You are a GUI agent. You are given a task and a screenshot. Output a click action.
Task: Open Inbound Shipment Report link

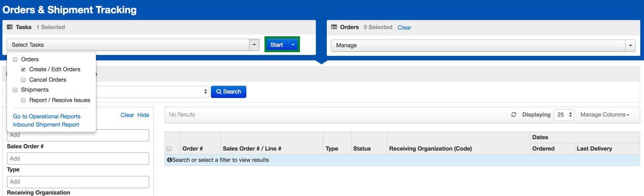pos(46,125)
